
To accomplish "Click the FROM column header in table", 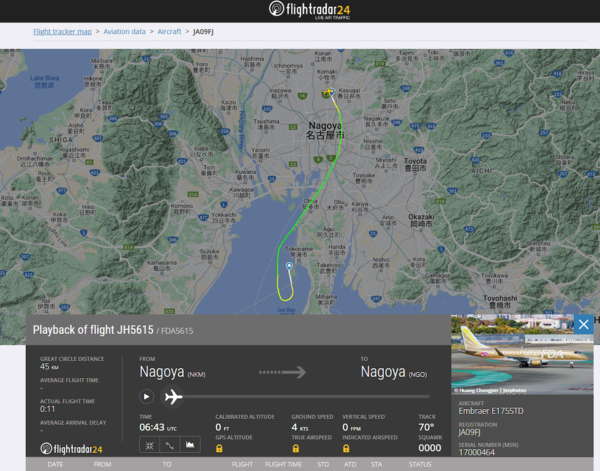I will (102, 464).
